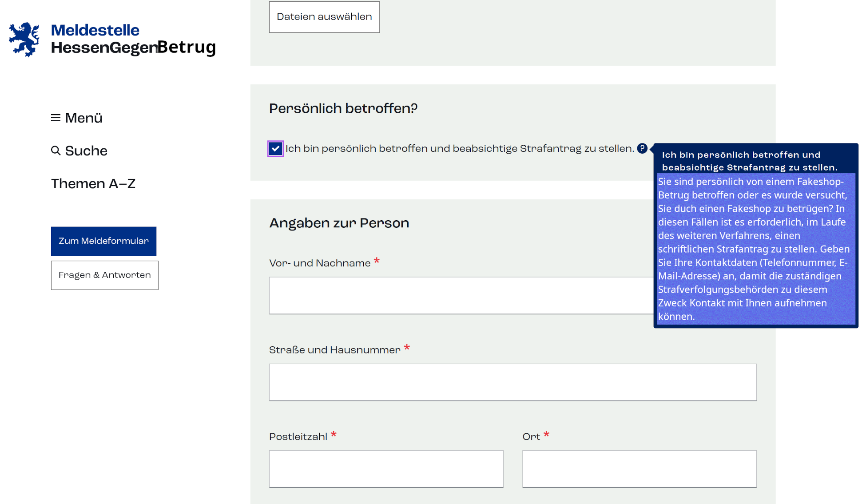This screenshot has width=866, height=504.
Task: Click the Angaben zur Person heading
Action: pos(339,223)
